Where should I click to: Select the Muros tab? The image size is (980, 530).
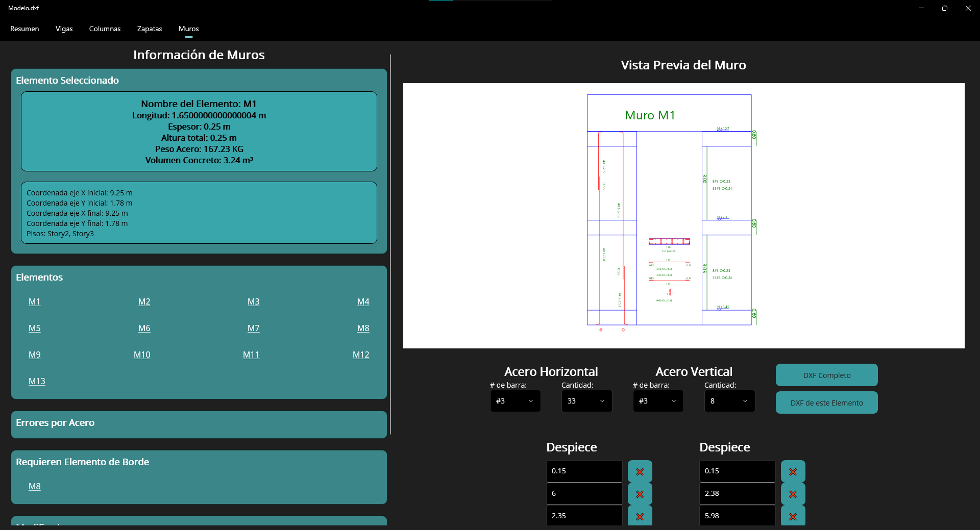click(x=189, y=29)
